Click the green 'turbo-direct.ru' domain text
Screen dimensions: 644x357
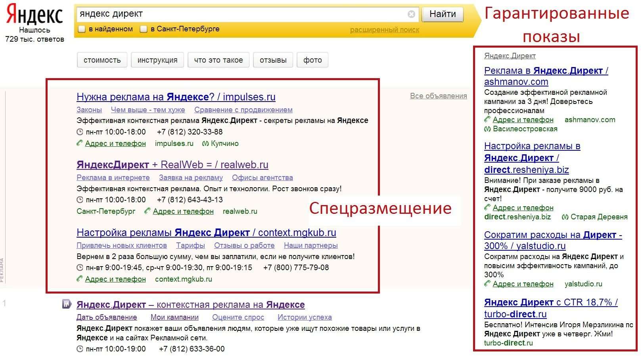point(508,343)
